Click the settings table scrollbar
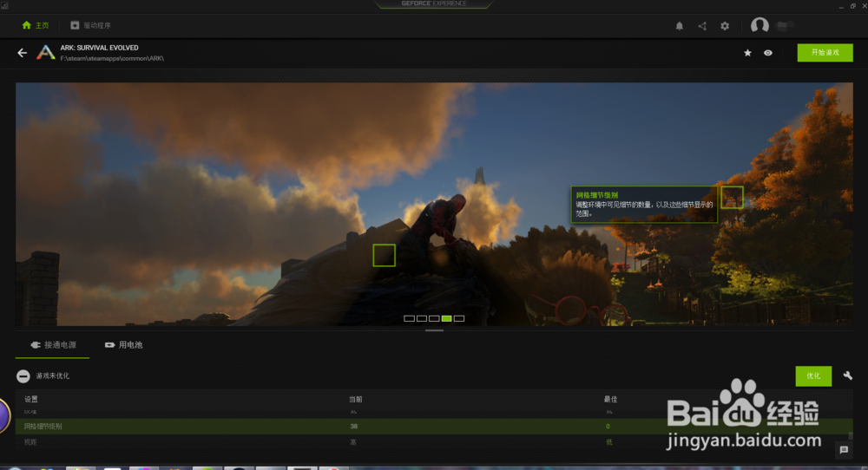 point(851,435)
